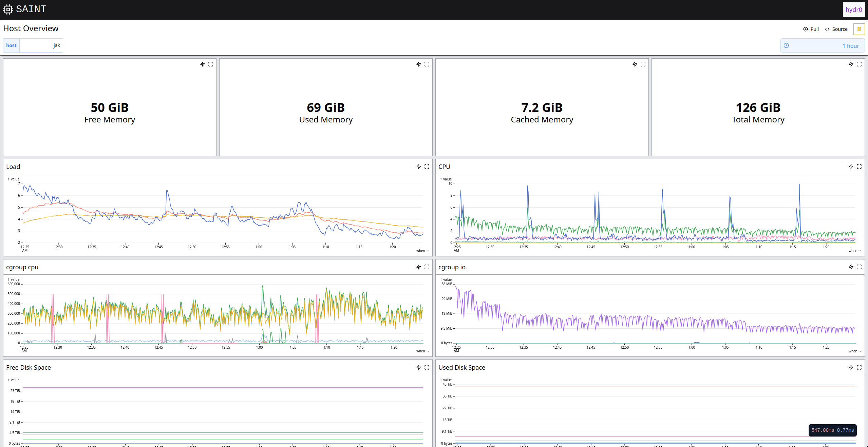Image resolution: width=868 pixels, height=447 pixels.
Task: Expand the Load panel to fullscreen
Action: [427, 167]
